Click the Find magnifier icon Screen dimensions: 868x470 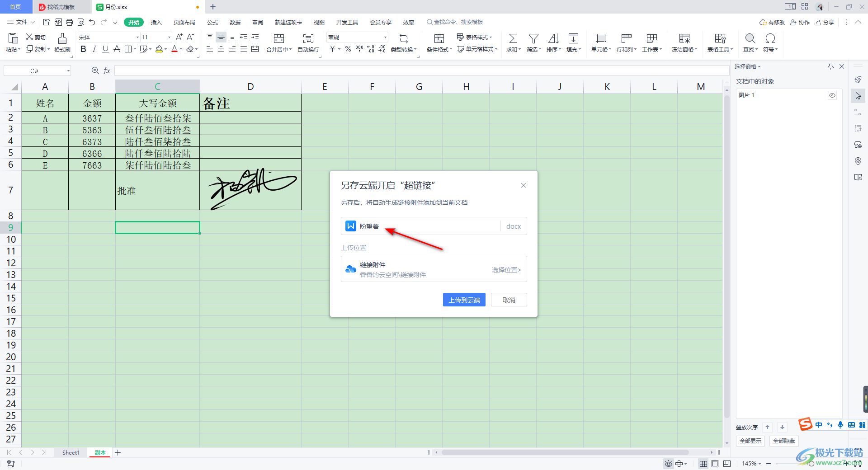click(x=750, y=38)
